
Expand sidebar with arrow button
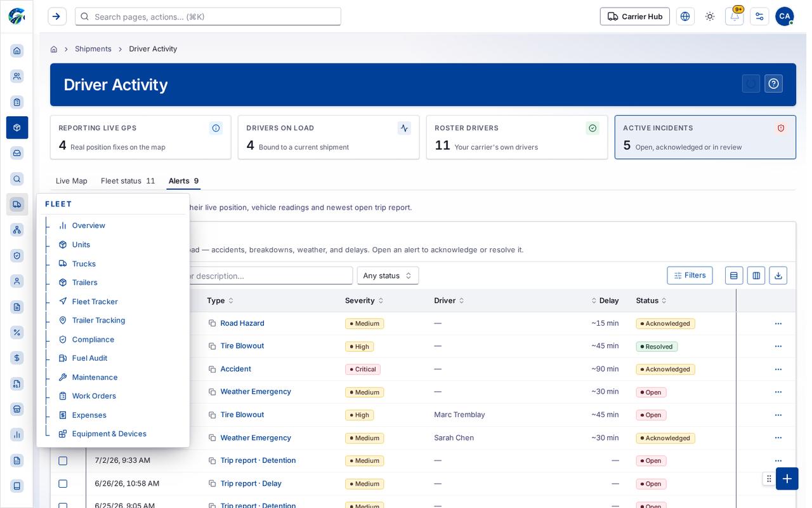[56, 17]
